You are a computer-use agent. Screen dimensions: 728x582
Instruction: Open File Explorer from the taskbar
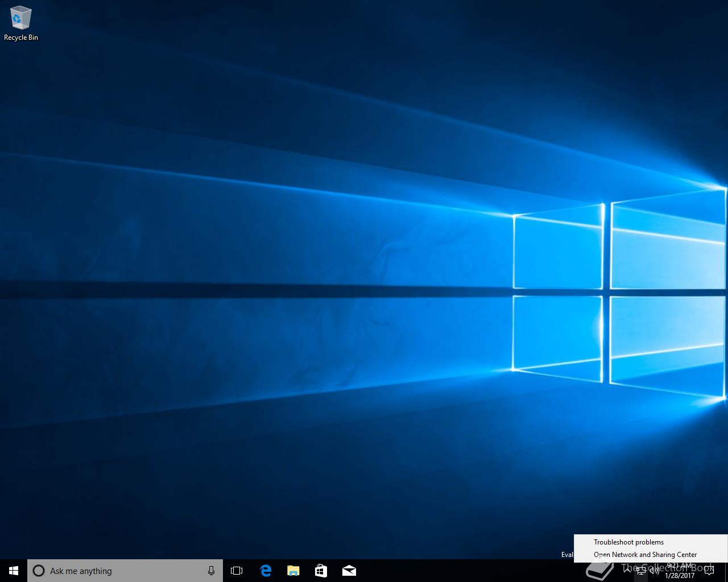tap(293, 571)
